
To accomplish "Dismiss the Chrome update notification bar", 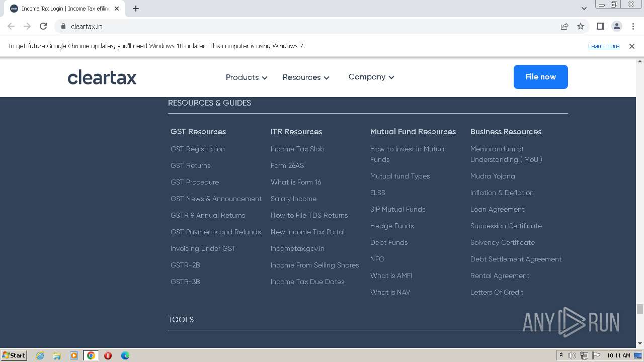I will pos(632,46).
